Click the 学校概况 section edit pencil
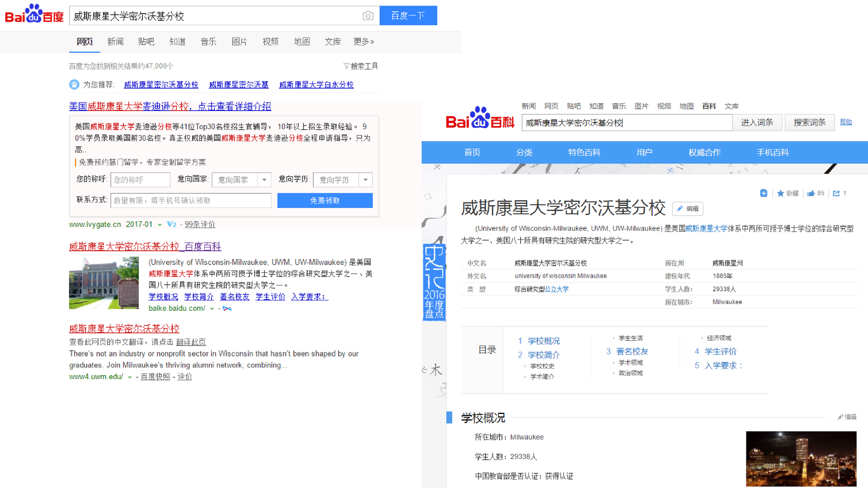This screenshot has height=488, width=868. 840,417
